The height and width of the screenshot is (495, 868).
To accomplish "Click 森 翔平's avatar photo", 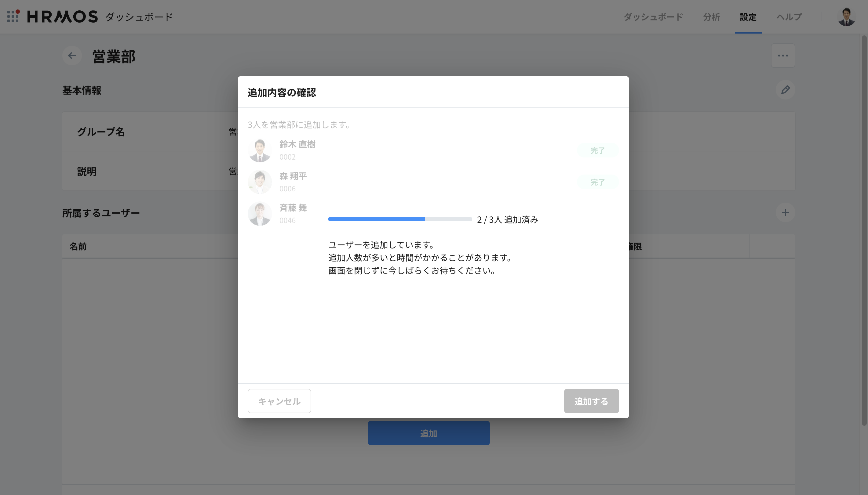I will coord(260,182).
